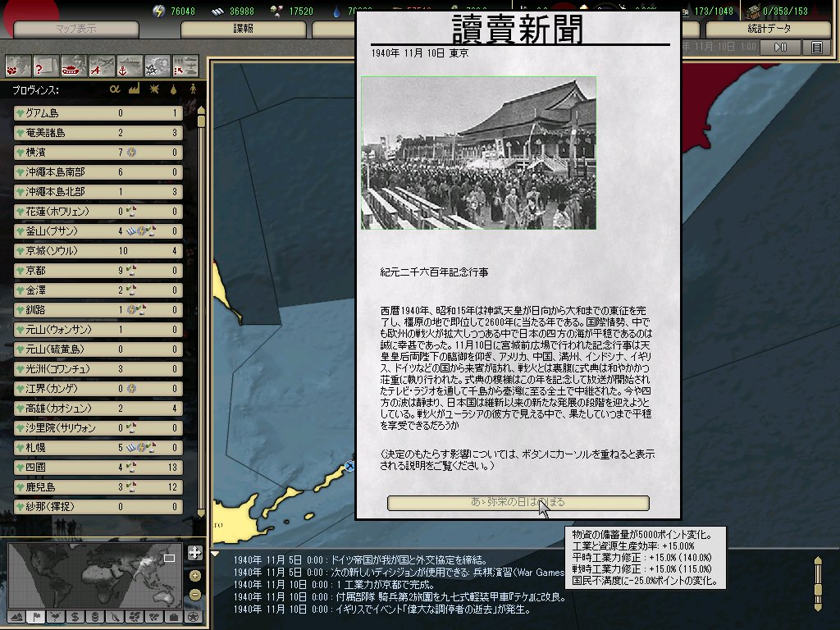The height and width of the screenshot is (630, 840).
Task: Open the マップ表示 tab
Action: (76, 29)
